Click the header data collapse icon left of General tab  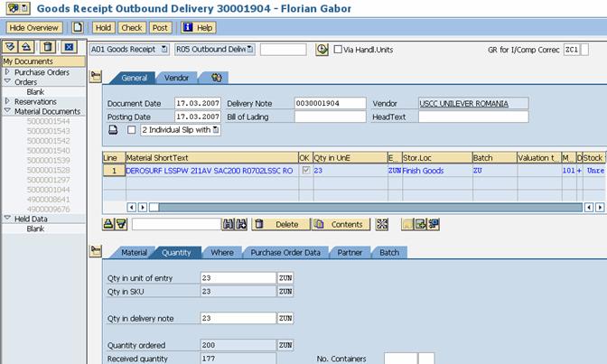pyautogui.click(x=97, y=78)
